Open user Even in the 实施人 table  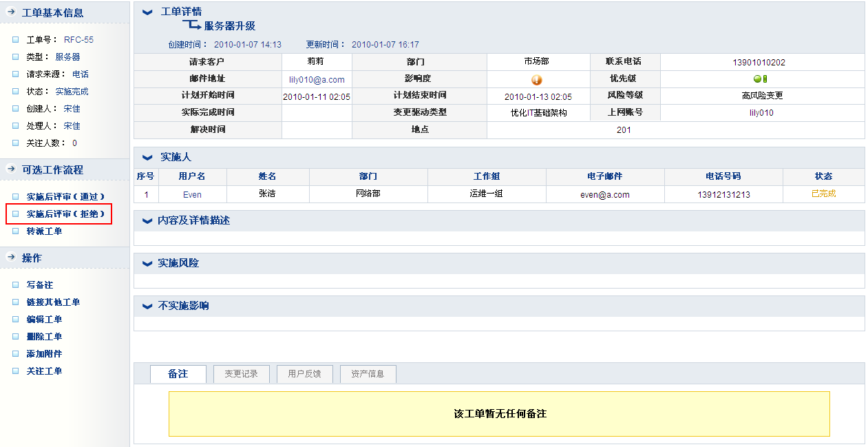click(x=192, y=194)
